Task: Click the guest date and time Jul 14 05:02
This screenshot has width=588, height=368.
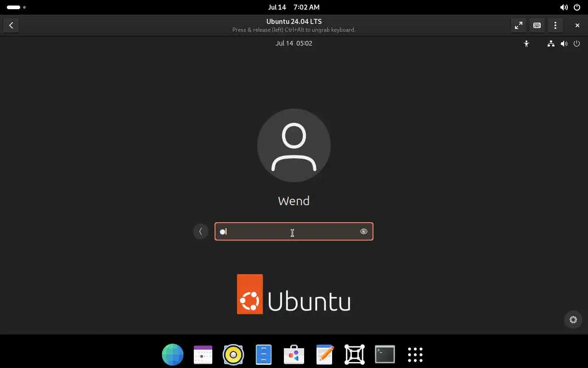Action: click(x=294, y=43)
